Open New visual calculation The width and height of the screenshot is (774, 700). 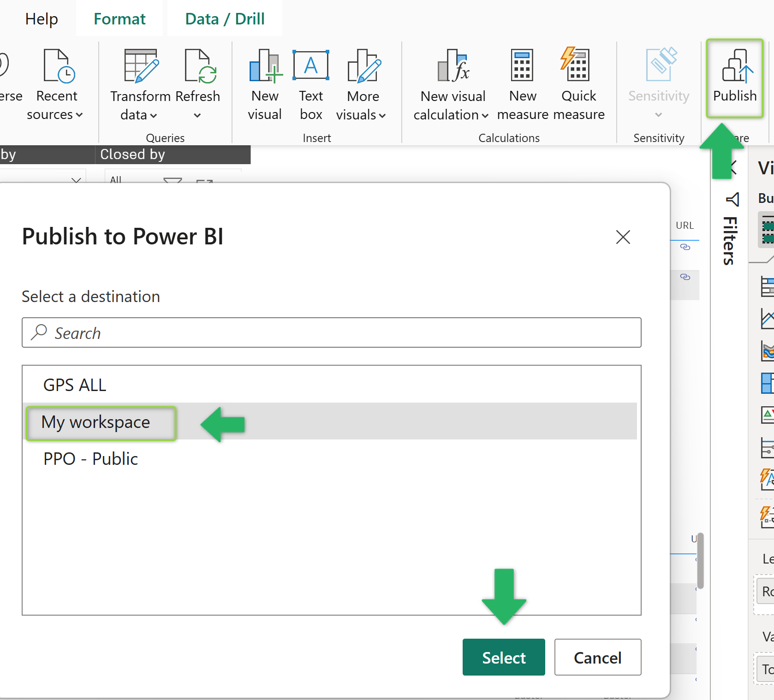(452, 85)
